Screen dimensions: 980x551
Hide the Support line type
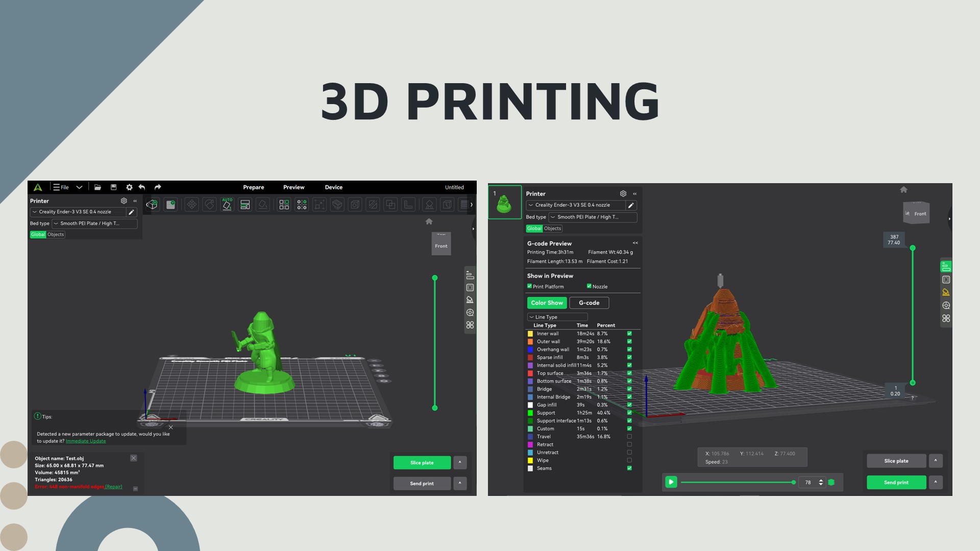pyautogui.click(x=629, y=413)
